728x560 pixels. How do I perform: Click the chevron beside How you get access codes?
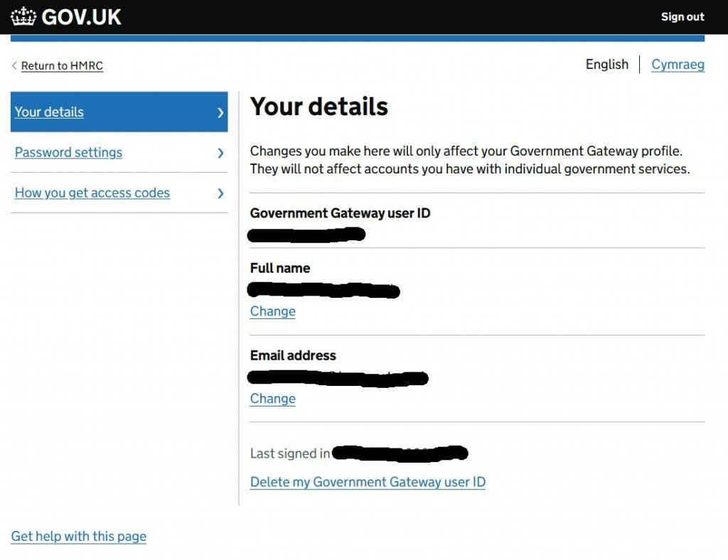tap(220, 193)
